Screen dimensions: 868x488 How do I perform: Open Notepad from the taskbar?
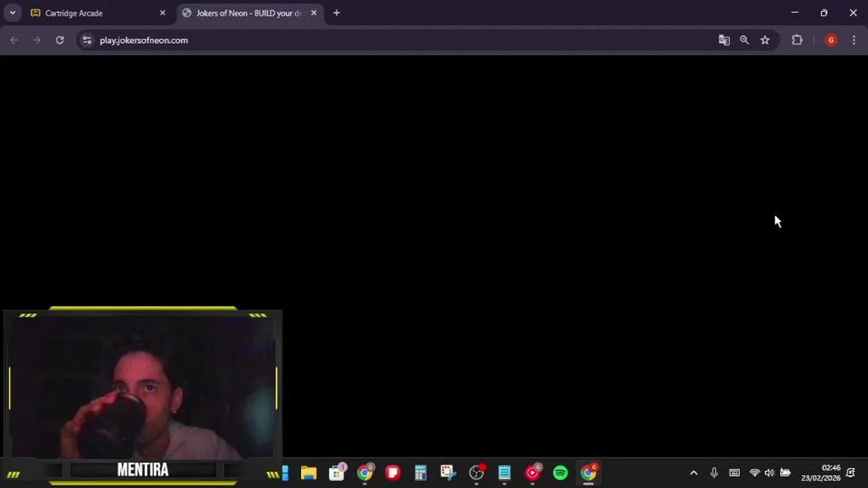[x=505, y=472]
